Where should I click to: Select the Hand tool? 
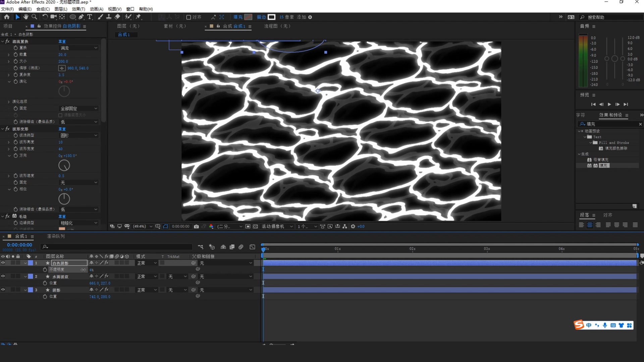(26, 17)
